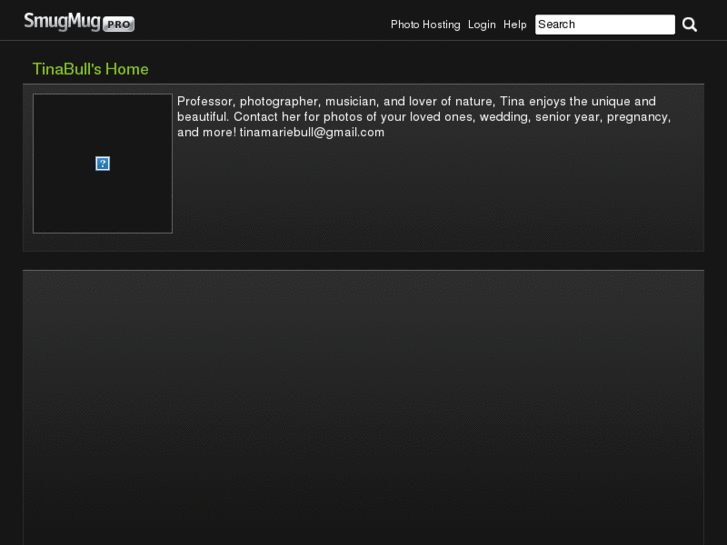Focus the Search input field
The width and height of the screenshot is (727, 545).
pyautogui.click(x=605, y=25)
